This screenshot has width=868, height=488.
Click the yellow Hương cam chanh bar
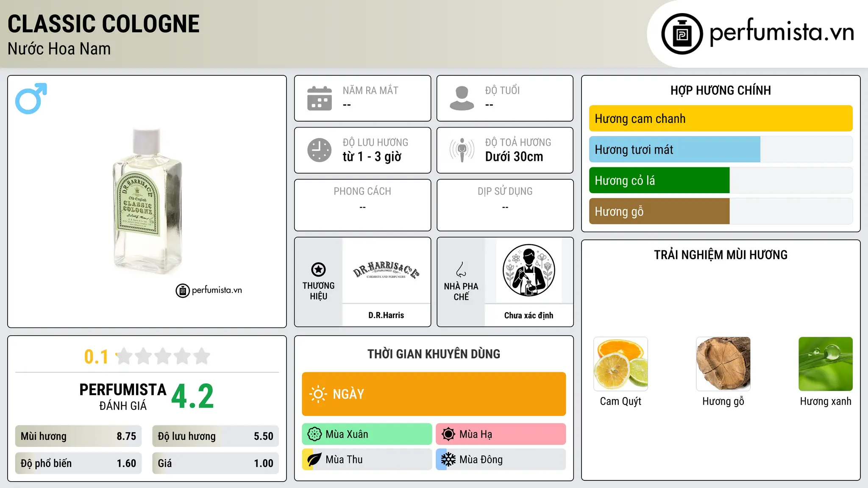click(x=721, y=119)
